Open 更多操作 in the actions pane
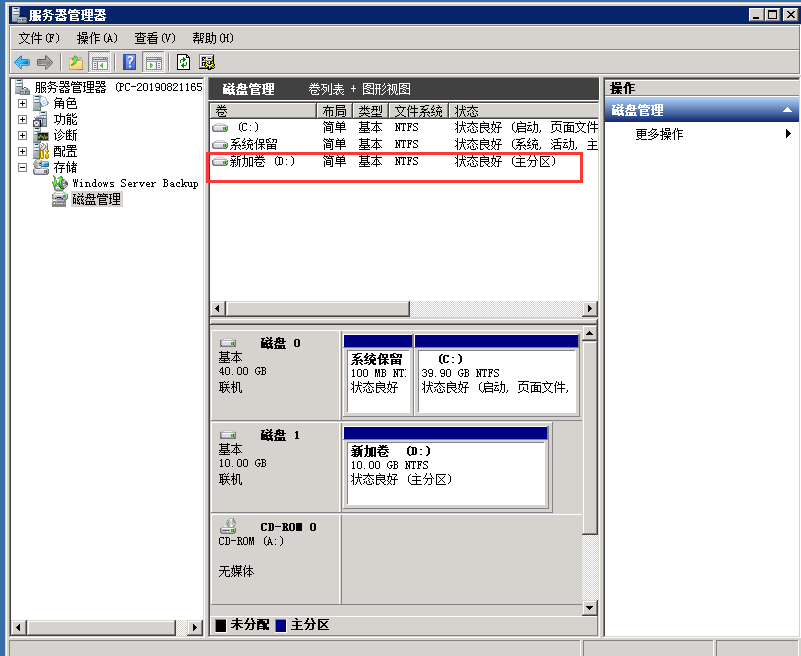The image size is (801, 656). click(x=660, y=134)
